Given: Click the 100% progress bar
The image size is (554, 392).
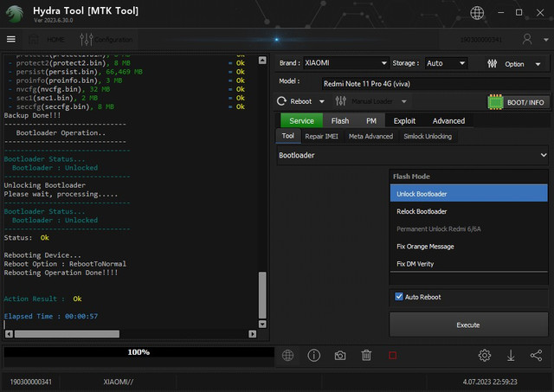Looking at the screenshot, I should tap(138, 352).
